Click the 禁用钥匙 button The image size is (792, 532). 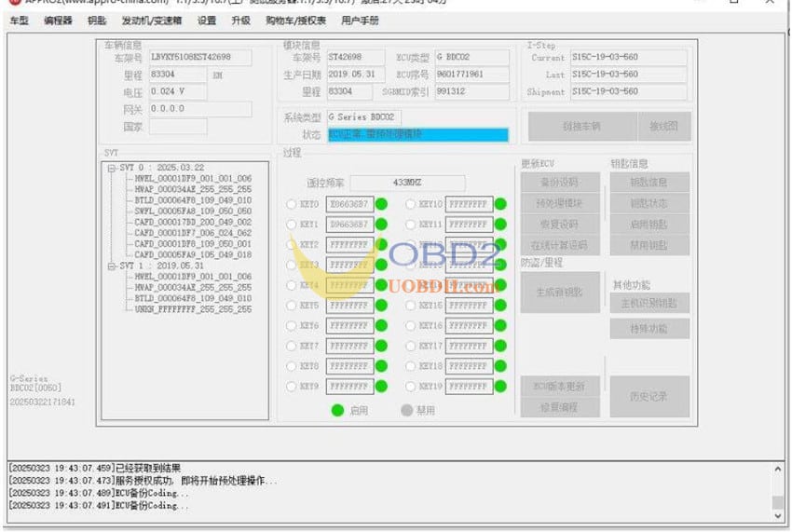(x=649, y=246)
